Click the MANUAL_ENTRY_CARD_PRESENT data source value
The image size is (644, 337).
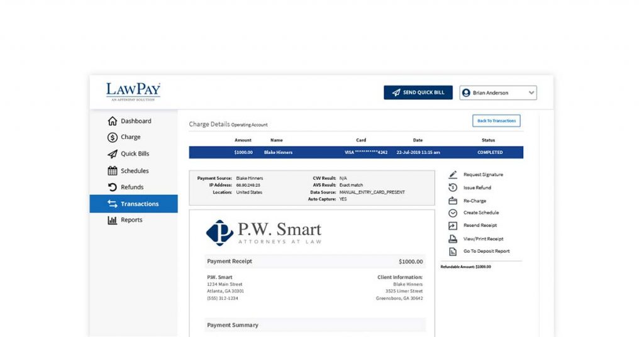(372, 192)
